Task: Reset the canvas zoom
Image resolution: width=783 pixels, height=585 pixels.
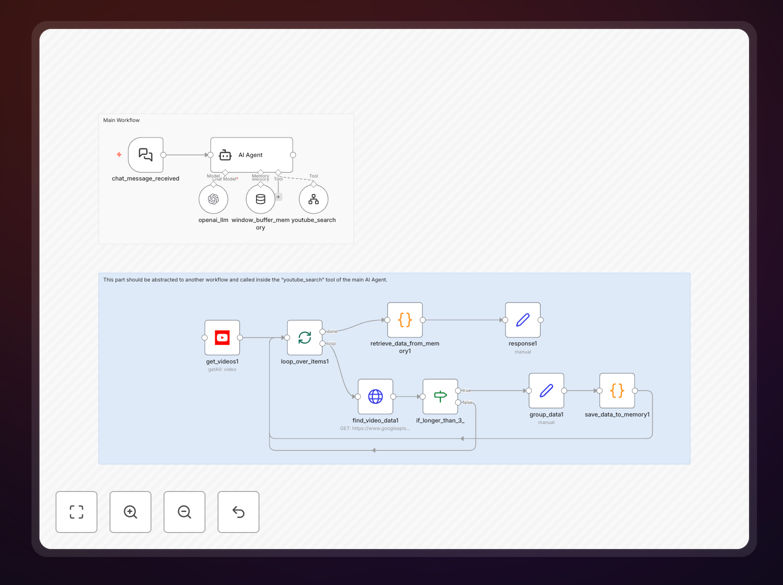Action: tap(238, 512)
